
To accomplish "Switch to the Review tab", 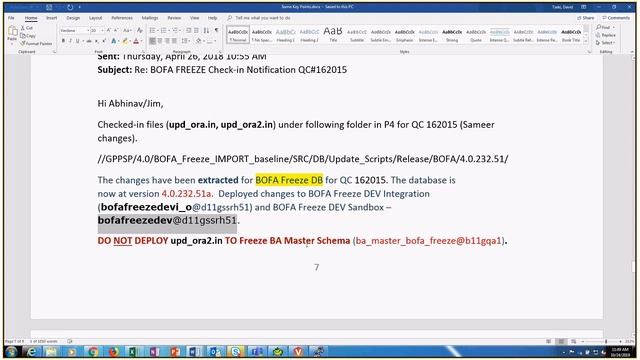I will click(x=174, y=18).
